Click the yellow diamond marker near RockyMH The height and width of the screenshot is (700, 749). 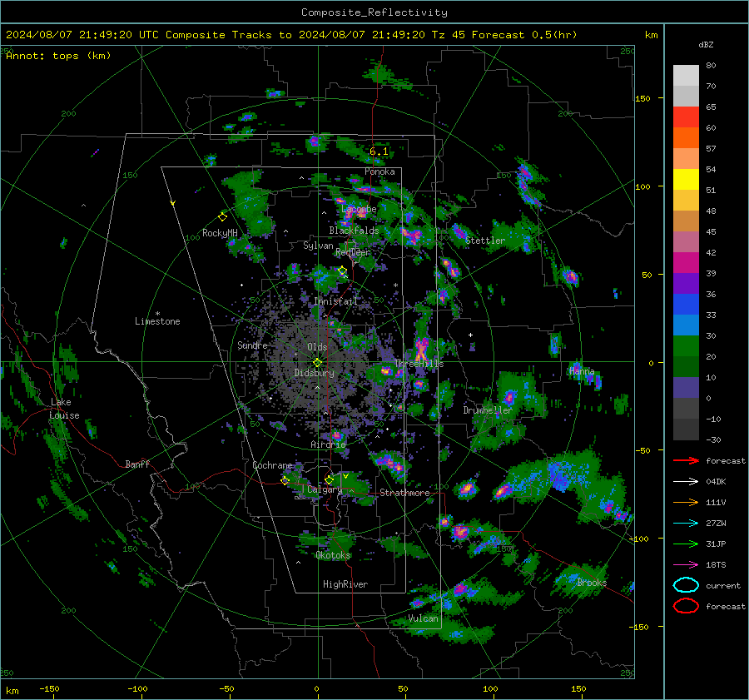pos(222,217)
